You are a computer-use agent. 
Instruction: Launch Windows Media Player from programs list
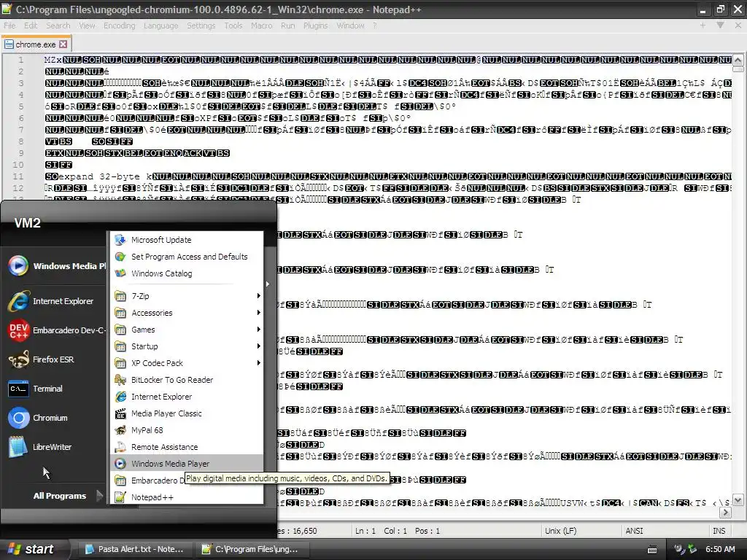click(186, 463)
